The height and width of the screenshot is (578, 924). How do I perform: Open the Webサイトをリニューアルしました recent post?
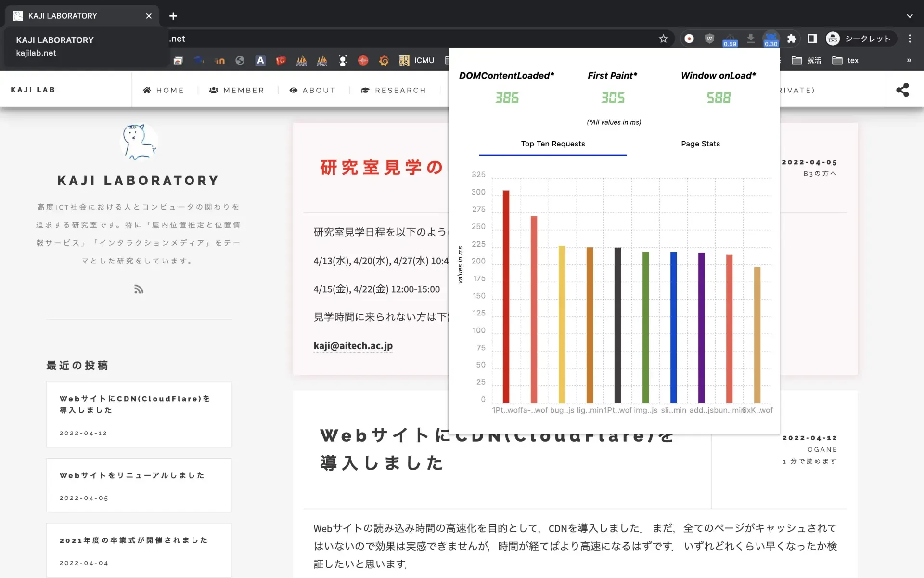coord(132,475)
